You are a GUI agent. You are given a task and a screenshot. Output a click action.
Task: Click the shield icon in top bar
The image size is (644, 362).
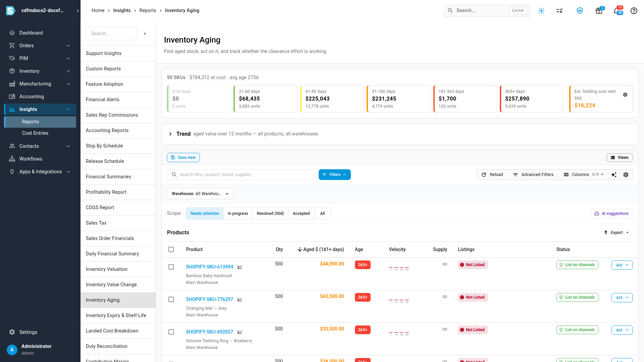(x=580, y=11)
